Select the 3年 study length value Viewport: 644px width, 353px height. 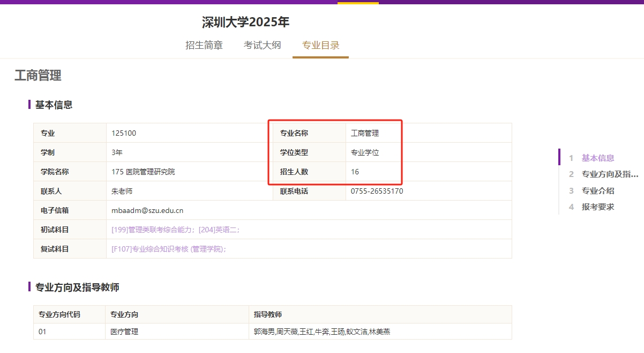tap(117, 152)
